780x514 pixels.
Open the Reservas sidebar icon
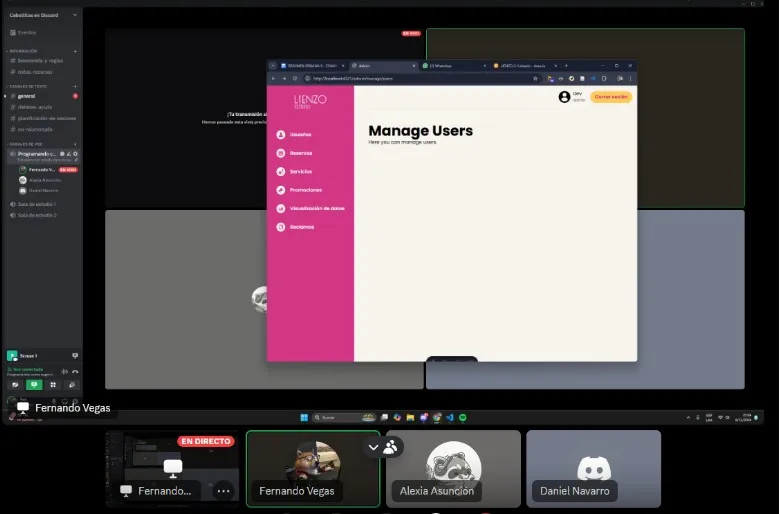click(300, 153)
